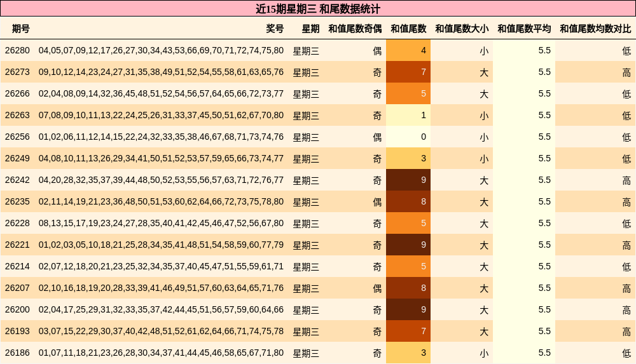
Task: Select period number 26200
Action: 17,309
